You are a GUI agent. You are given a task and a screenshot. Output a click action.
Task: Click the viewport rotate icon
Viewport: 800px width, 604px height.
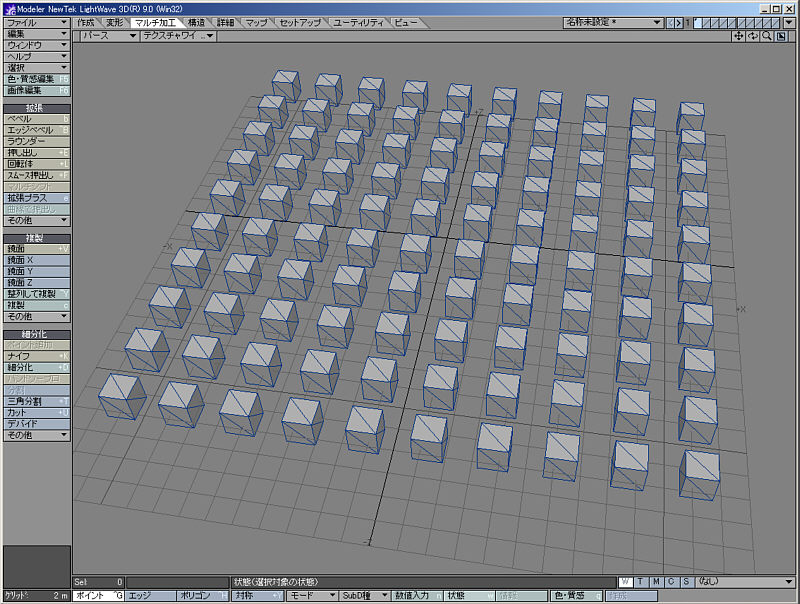point(752,36)
